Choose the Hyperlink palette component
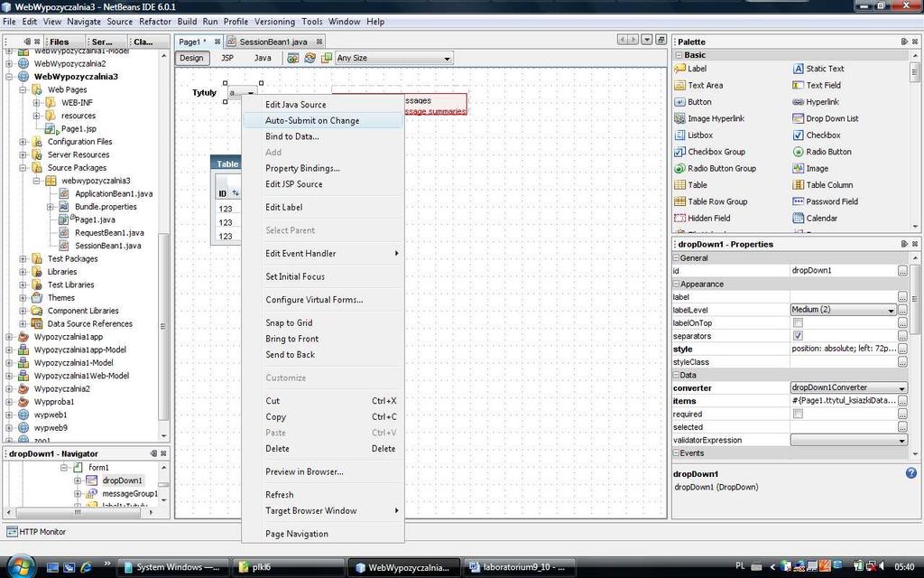 coord(818,102)
